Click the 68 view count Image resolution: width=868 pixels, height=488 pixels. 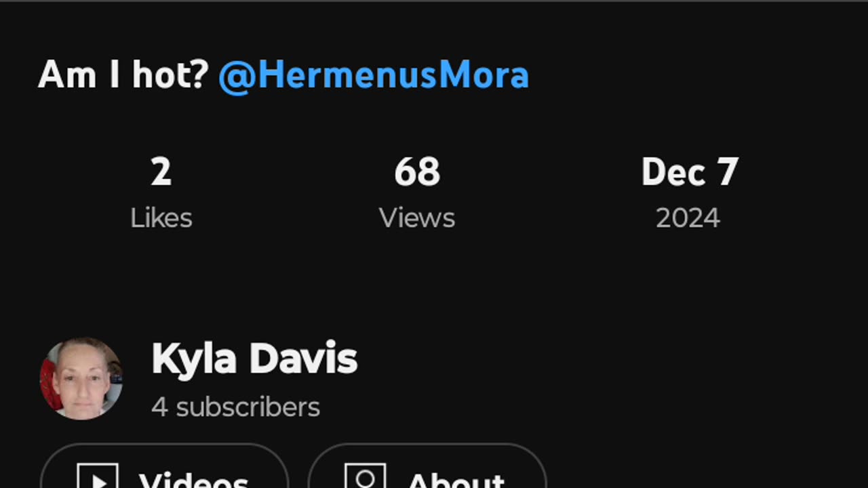point(417,172)
